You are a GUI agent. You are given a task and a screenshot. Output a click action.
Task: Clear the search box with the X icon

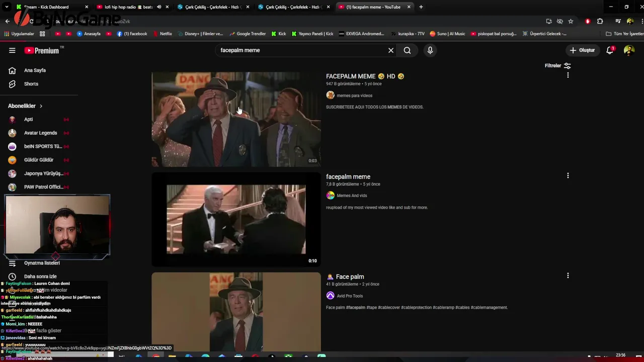click(391, 50)
